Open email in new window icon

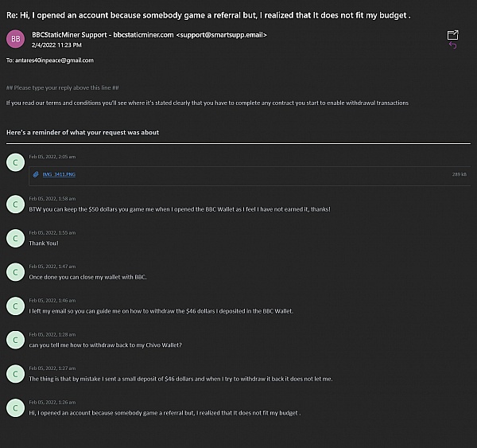coord(452,35)
